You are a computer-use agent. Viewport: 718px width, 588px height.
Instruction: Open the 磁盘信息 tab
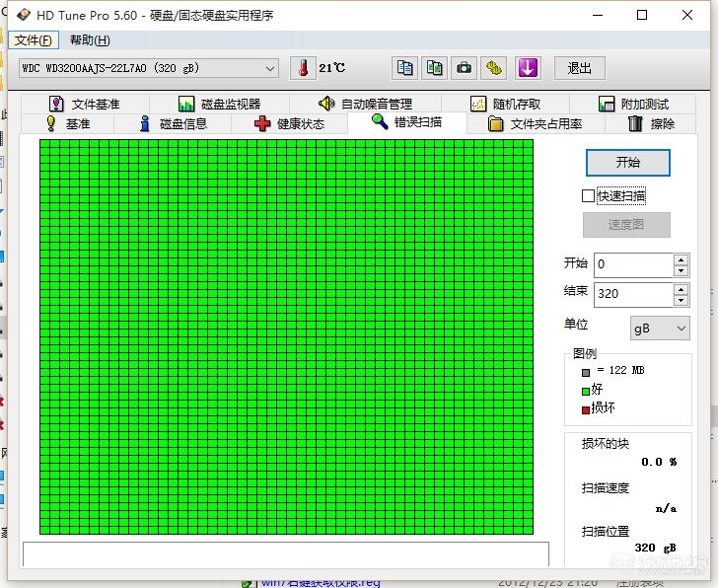174,123
